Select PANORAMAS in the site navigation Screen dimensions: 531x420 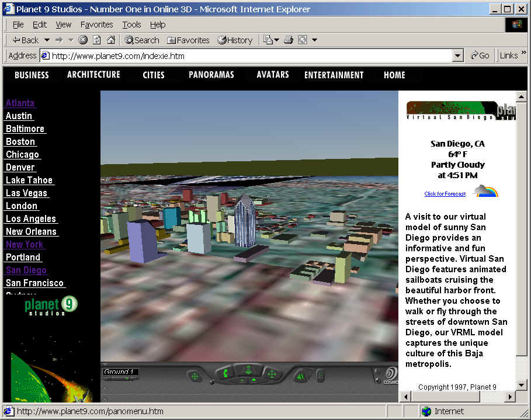tap(211, 75)
